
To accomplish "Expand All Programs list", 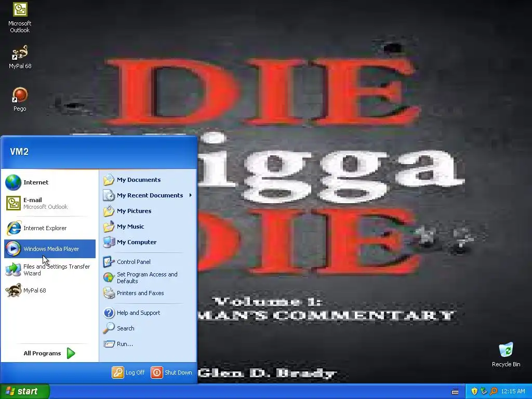I will tap(49, 353).
